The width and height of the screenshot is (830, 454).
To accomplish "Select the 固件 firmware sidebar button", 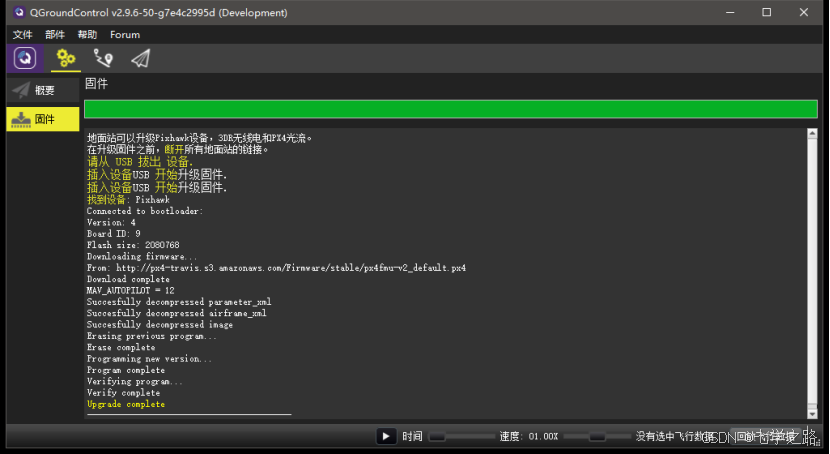I will 43,119.
